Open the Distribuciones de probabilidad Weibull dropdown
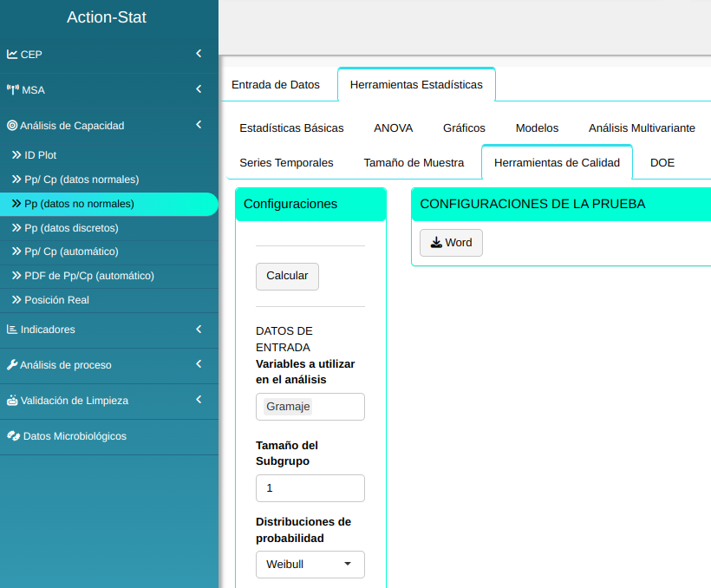 point(310,565)
